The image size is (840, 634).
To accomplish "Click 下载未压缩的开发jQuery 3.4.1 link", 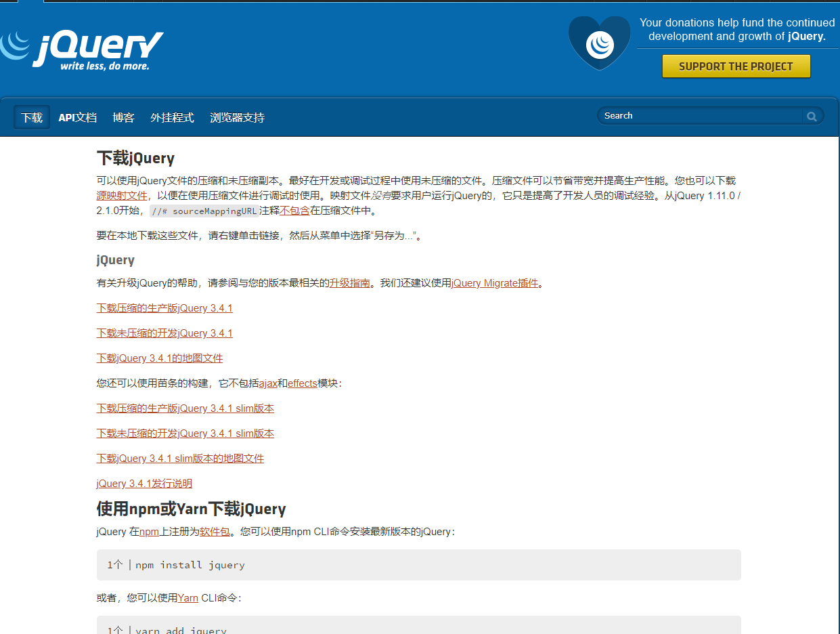I will pyautogui.click(x=164, y=333).
